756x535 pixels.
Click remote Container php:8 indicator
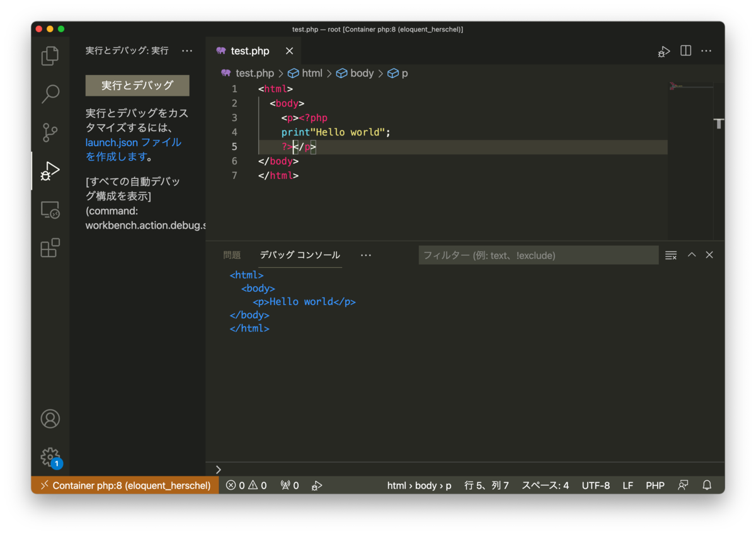[x=125, y=485]
